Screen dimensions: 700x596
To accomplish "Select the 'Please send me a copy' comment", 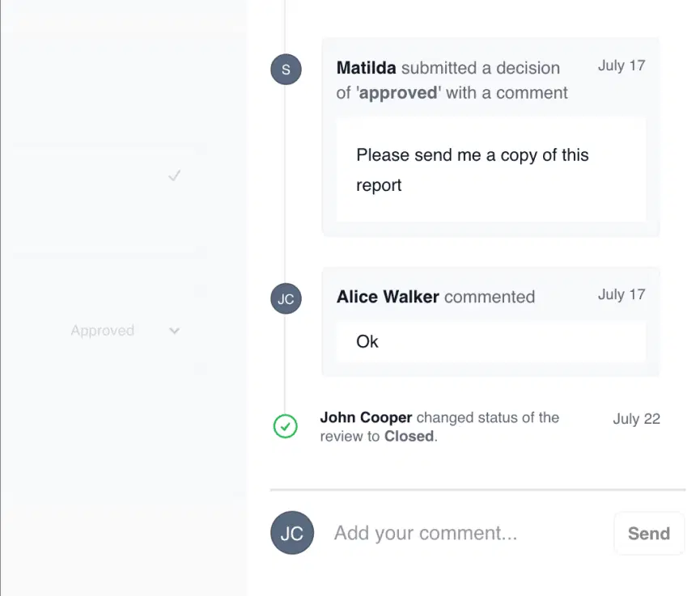I will 491,170.
